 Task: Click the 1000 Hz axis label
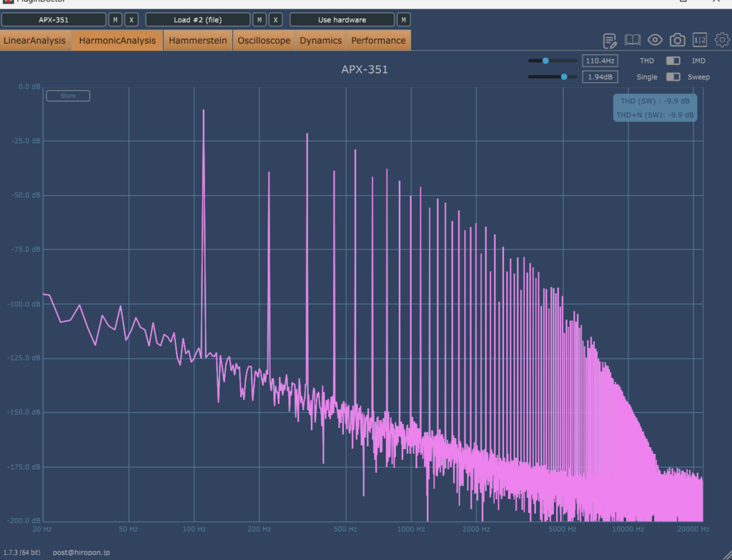coord(411,529)
